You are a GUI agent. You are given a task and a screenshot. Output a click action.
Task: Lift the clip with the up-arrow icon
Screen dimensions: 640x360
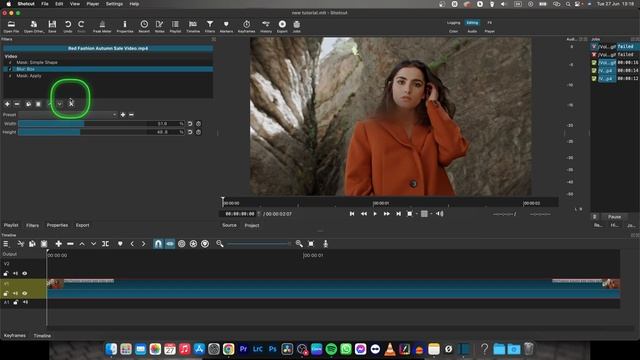(82, 244)
